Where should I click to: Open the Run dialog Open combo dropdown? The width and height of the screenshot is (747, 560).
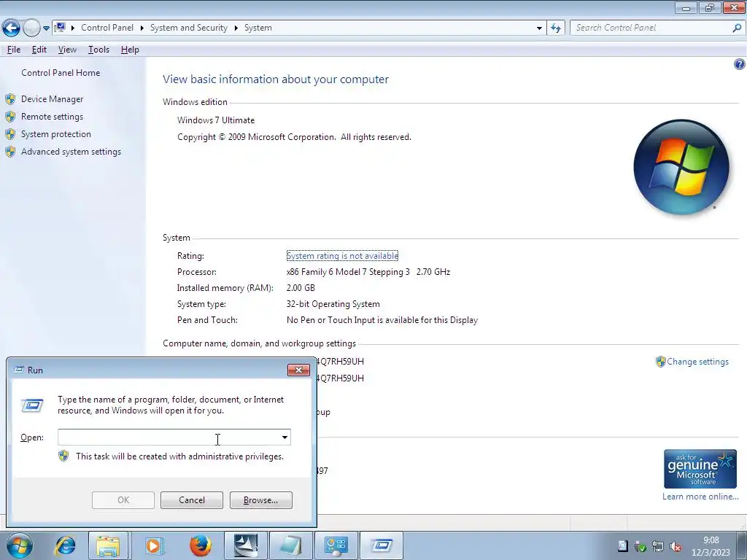285,437
